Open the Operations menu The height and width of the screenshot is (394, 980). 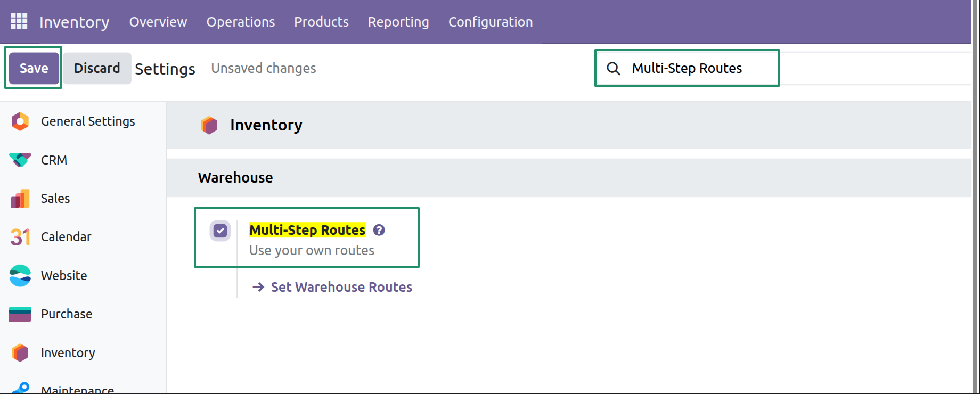coord(241,22)
